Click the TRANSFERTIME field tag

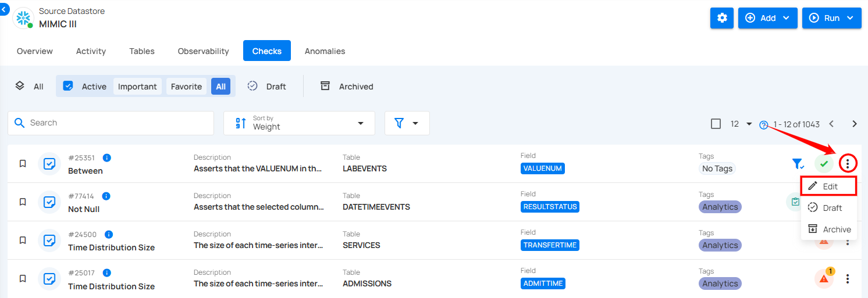pyautogui.click(x=550, y=245)
